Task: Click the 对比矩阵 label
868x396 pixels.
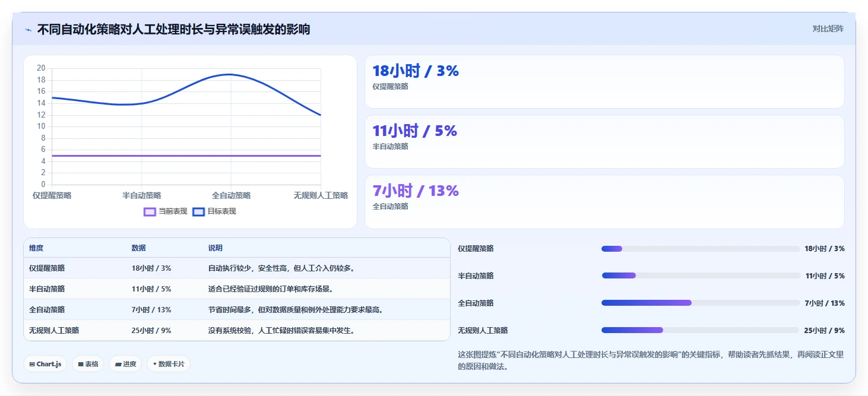Action: (828, 28)
